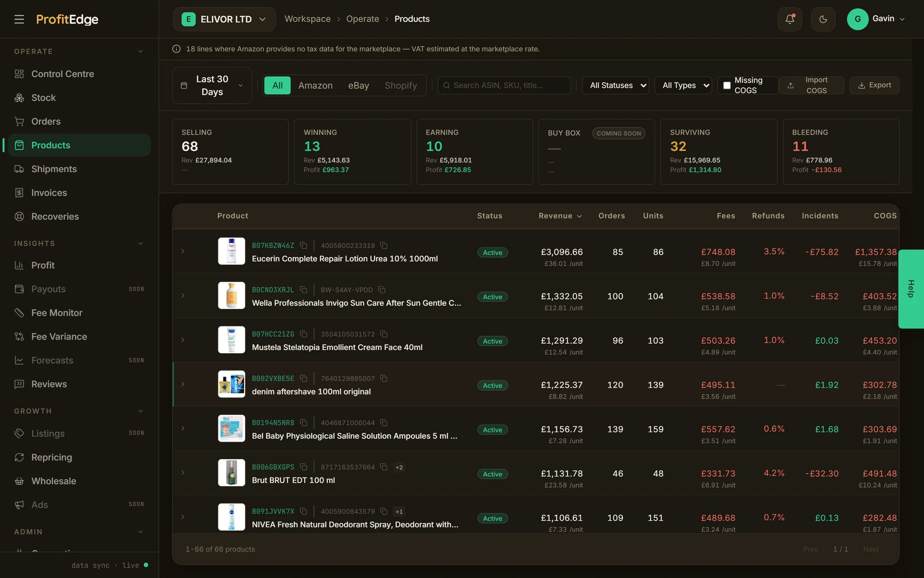Sort by Revenue column

pos(560,216)
